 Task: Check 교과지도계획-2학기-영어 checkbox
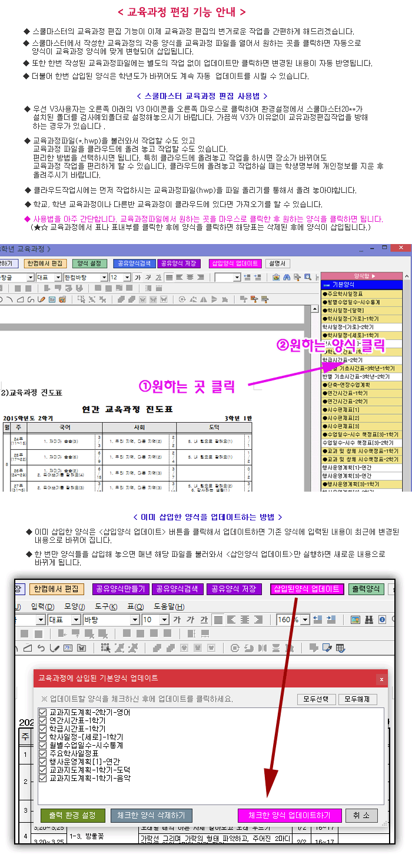point(42,713)
